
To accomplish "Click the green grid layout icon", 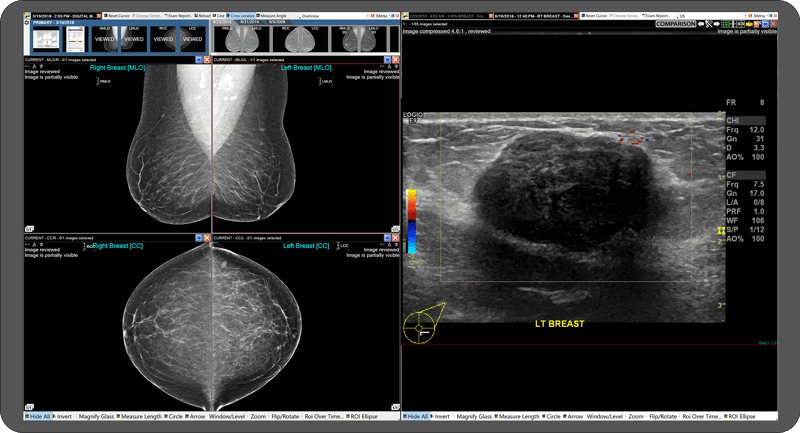I will pyautogui.click(x=725, y=24).
